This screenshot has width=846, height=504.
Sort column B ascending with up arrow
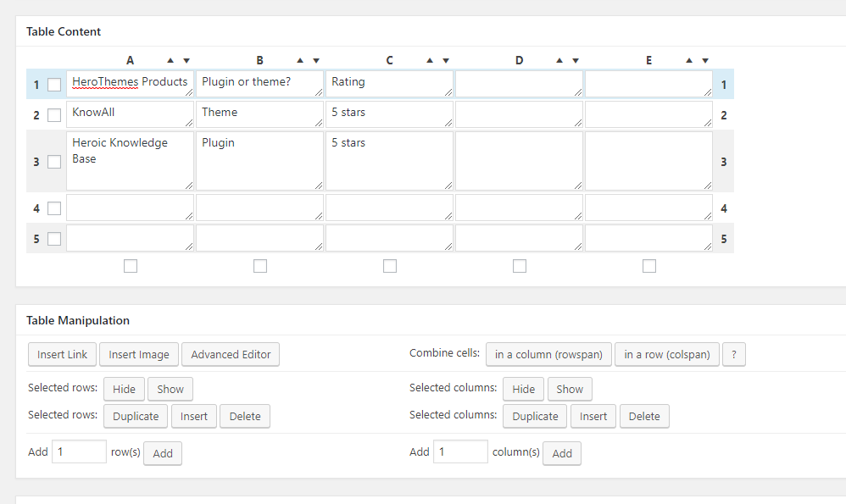point(300,60)
